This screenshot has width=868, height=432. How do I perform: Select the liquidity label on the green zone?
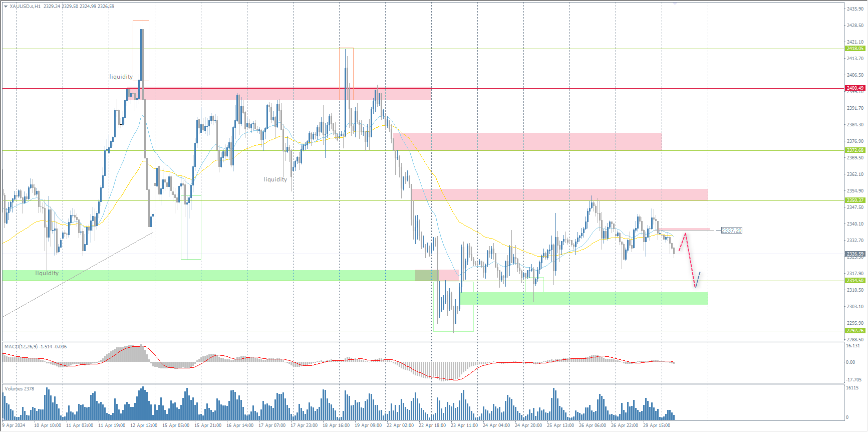click(x=47, y=273)
